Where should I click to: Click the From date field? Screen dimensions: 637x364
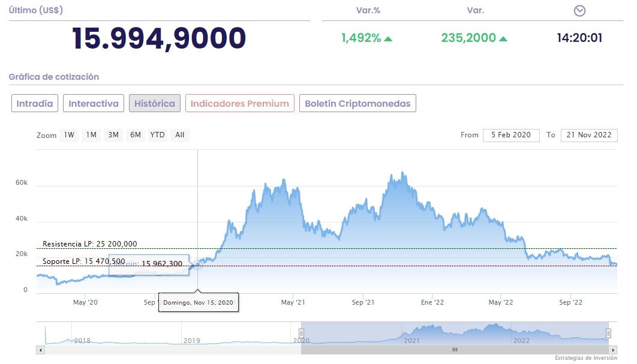point(511,135)
